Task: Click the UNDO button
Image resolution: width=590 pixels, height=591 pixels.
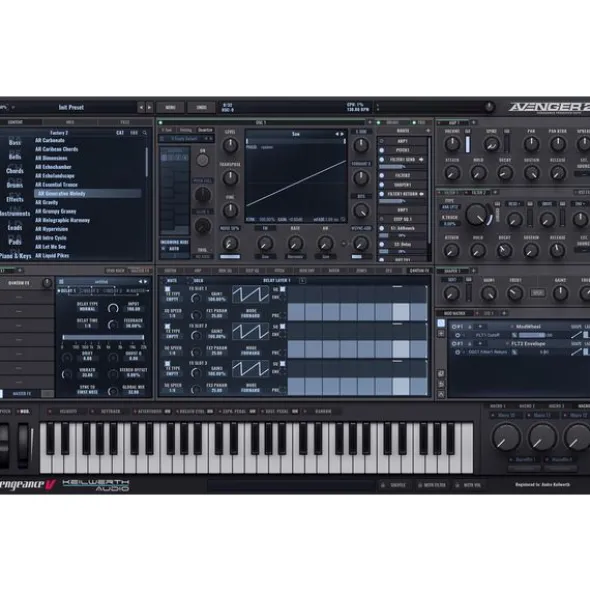Action: 201,107
